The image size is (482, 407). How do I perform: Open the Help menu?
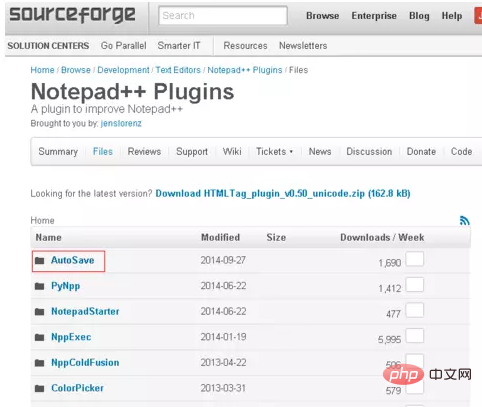(x=452, y=16)
